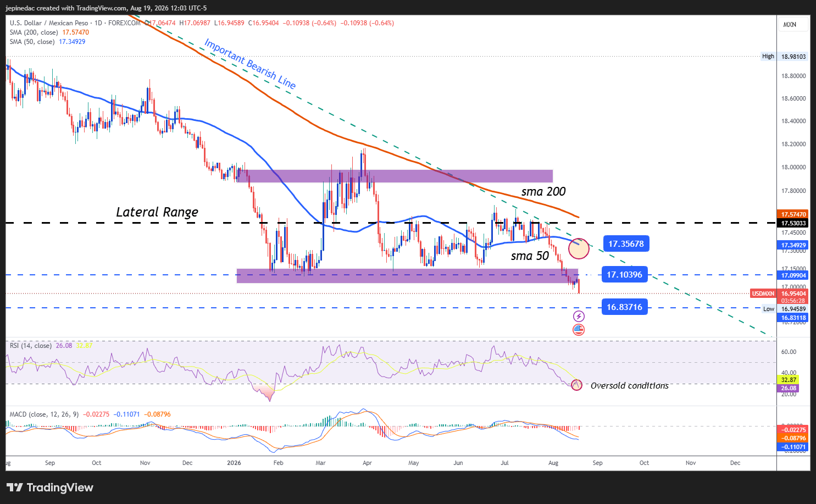Viewport: 816px width, 504px height.
Task: Click the Feb label on time axis
Action: point(279,463)
